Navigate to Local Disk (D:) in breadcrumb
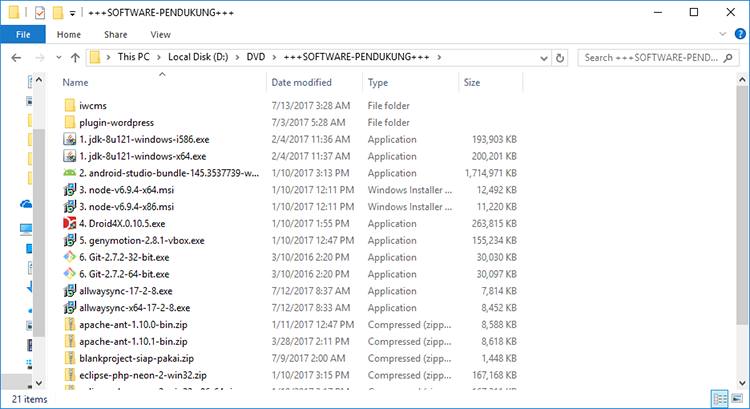 tap(198, 57)
